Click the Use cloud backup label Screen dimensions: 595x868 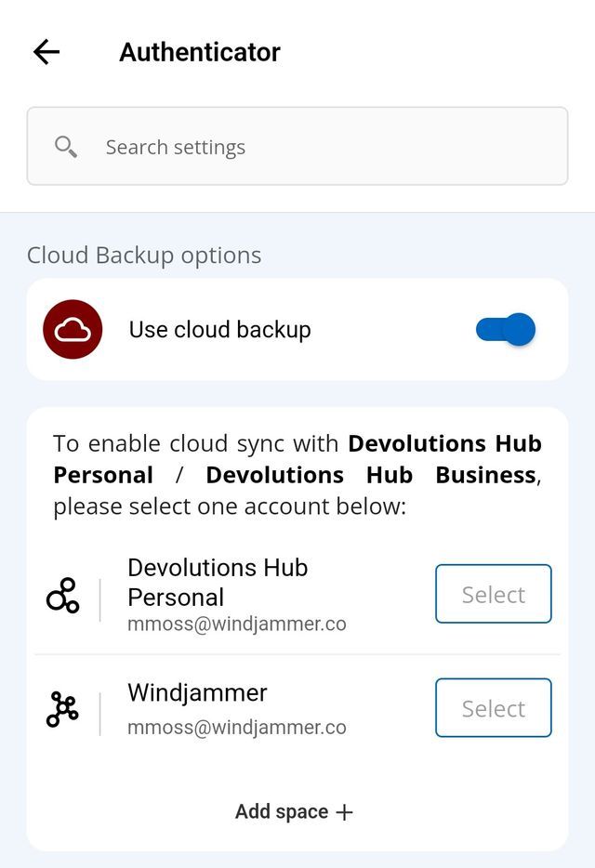[x=219, y=330]
